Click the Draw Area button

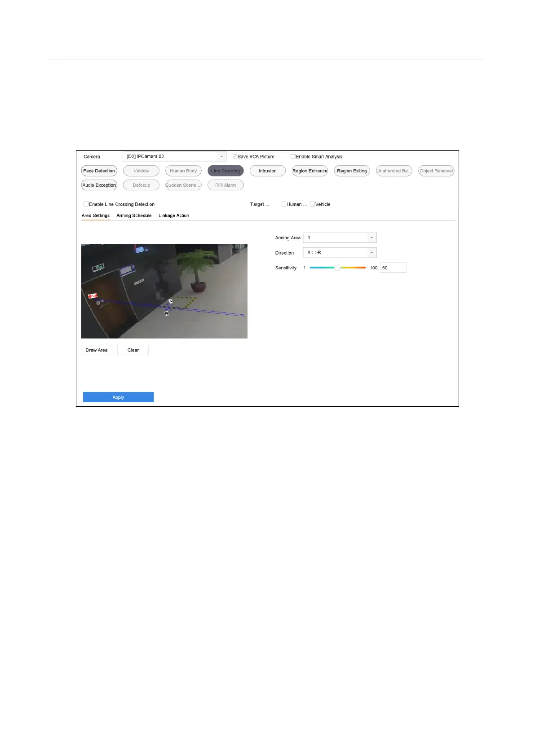click(x=97, y=350)
